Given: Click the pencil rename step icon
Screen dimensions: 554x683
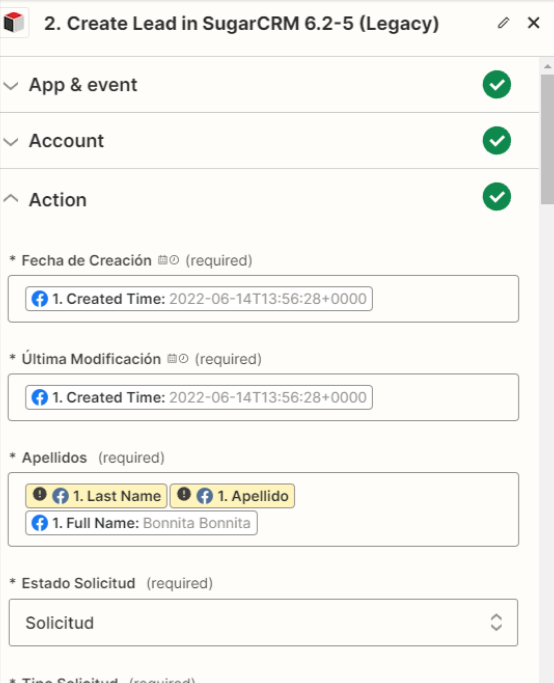Looking at the screenshot, I should point(503,23).
